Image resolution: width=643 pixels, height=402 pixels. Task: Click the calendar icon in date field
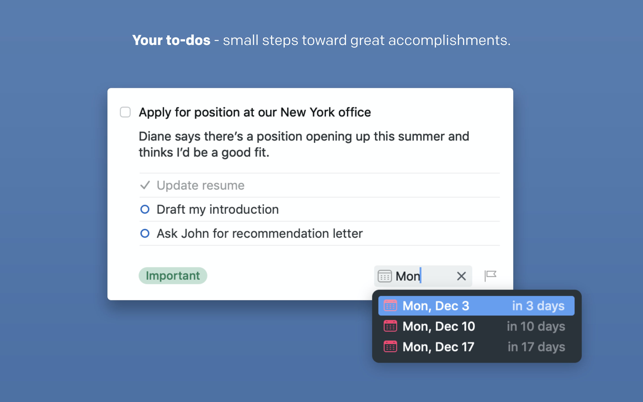tap(385, 276)
